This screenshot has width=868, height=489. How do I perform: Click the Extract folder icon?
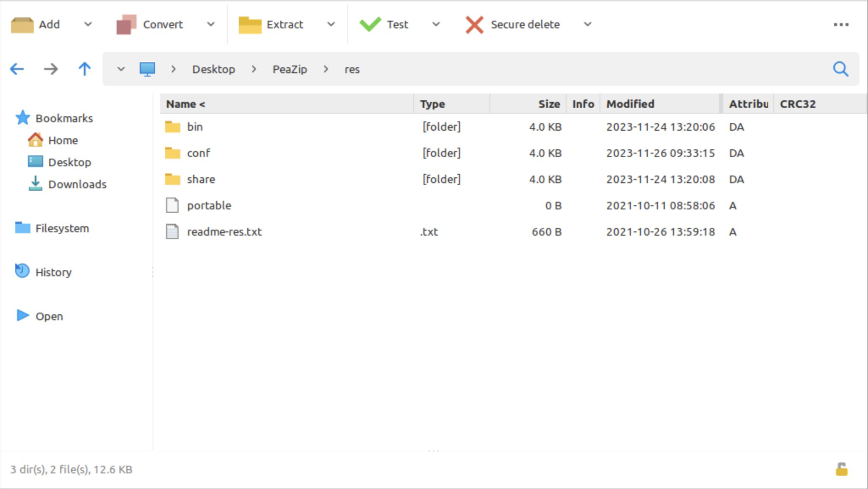(250, 25)
